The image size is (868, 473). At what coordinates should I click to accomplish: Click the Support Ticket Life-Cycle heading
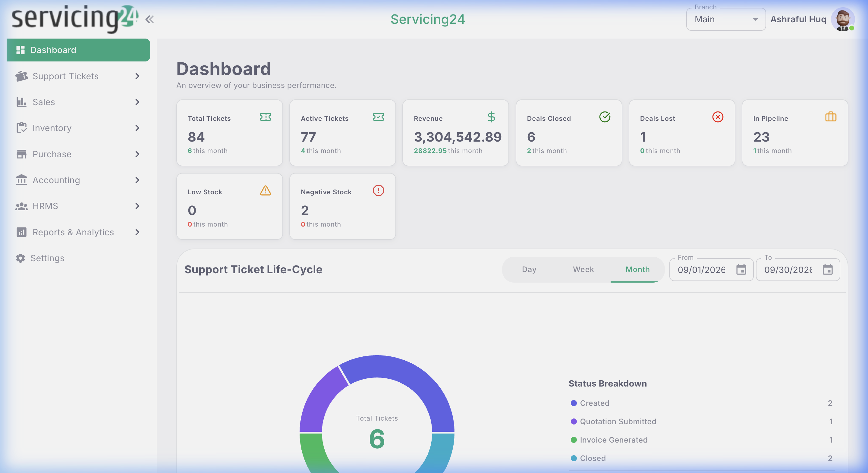pos(253,270)
